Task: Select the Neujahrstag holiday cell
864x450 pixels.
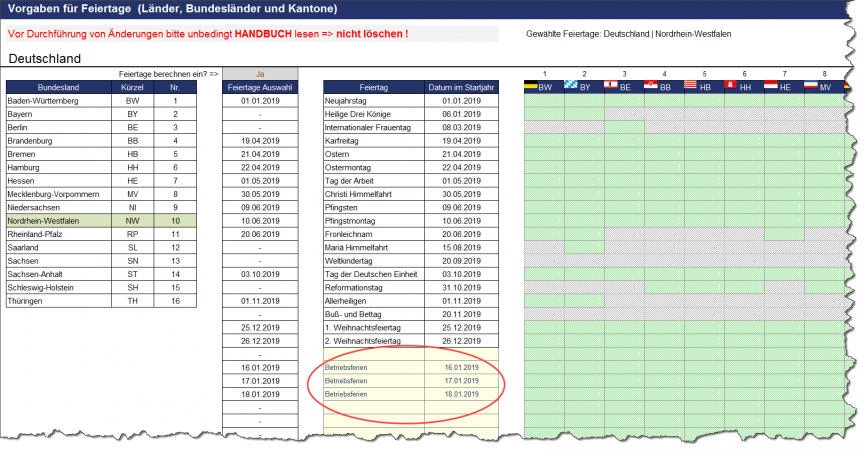Action: [374, 101]
